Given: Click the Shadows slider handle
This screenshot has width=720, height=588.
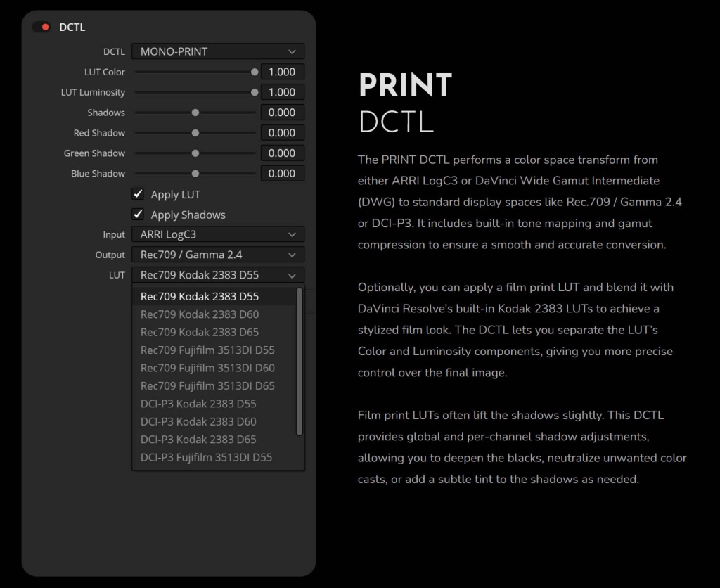Looking at the screenshot, I should [195, 113].
